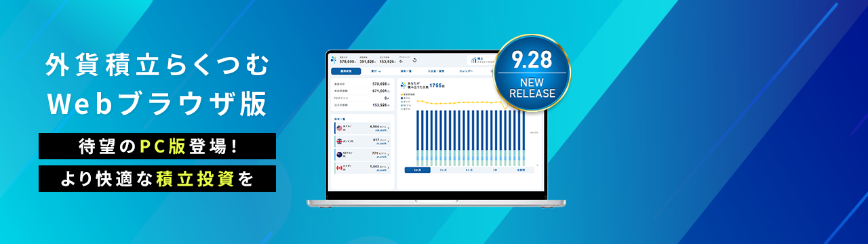Image resolution: width=868 pixels, height=244 pixels.
Task: Click the US flag icon for 米ドル/円
Action: [339, 127]
